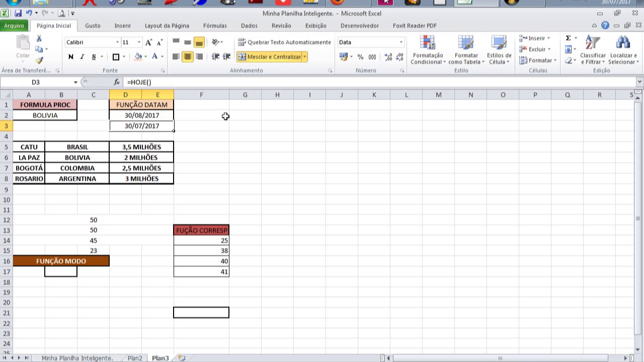Open the Data number format dropdown
Screen dimensions: 644x362
pos(401,42)
